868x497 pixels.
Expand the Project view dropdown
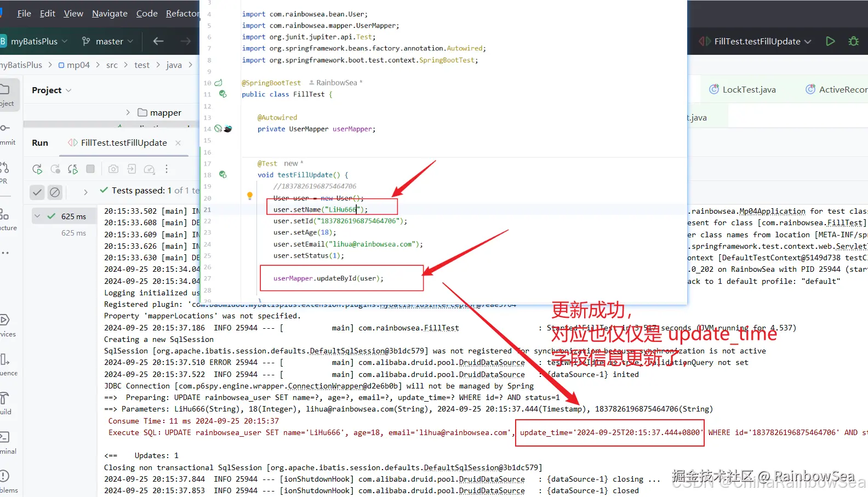(x=52, y=90)
